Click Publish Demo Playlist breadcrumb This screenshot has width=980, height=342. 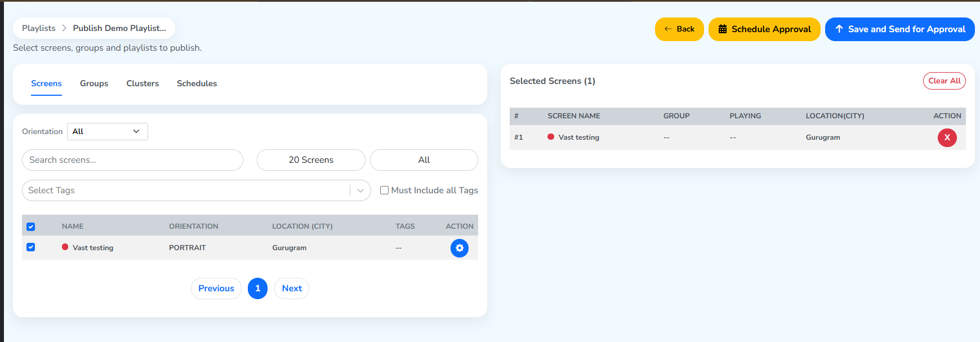pos(119,28)
